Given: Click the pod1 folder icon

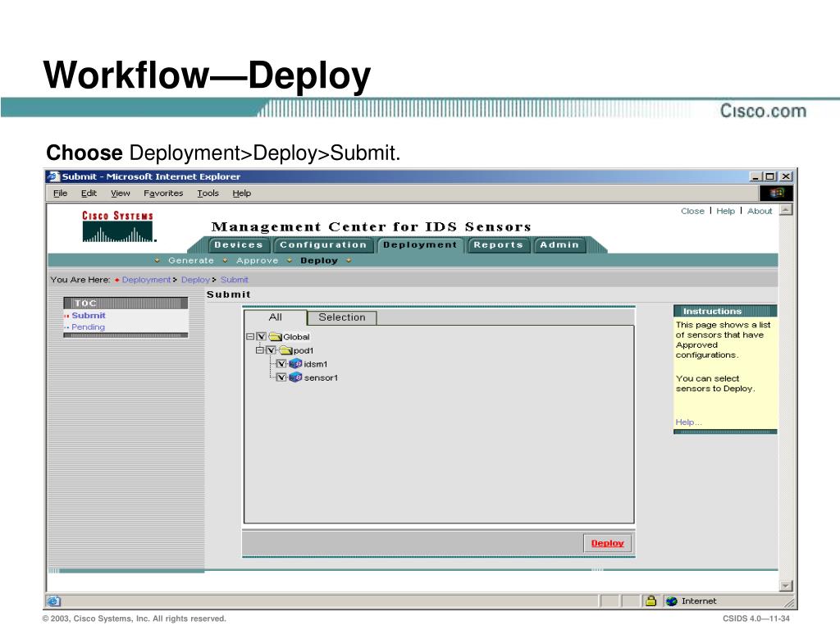Looking at the screenshot, I should point(286,350).
